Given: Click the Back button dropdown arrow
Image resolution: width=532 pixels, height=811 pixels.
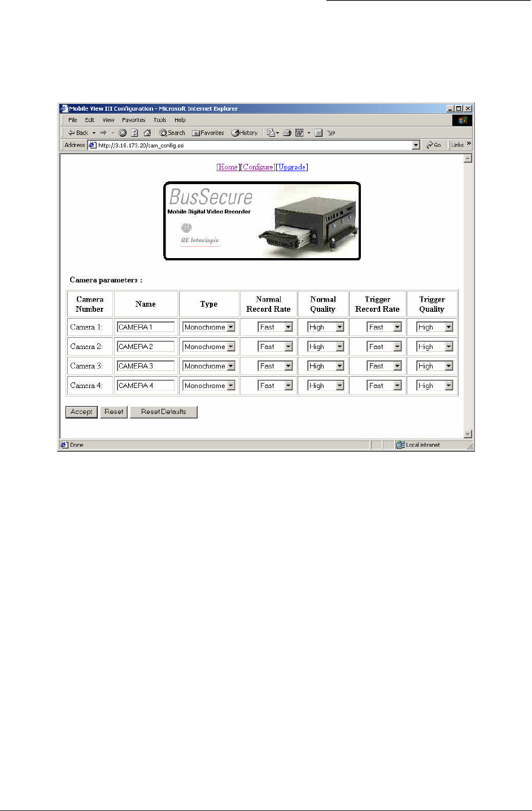Looking at the screenshot, I should 94,133.
